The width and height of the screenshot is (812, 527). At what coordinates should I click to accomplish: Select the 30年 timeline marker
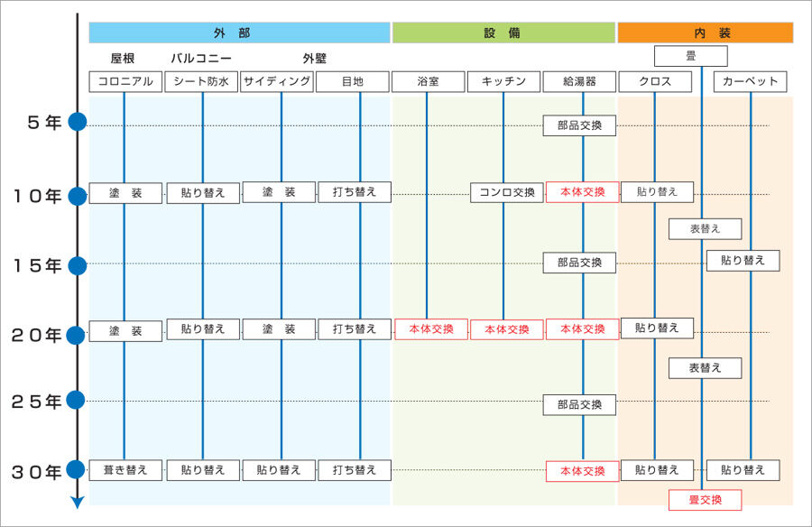pos(76,470)
